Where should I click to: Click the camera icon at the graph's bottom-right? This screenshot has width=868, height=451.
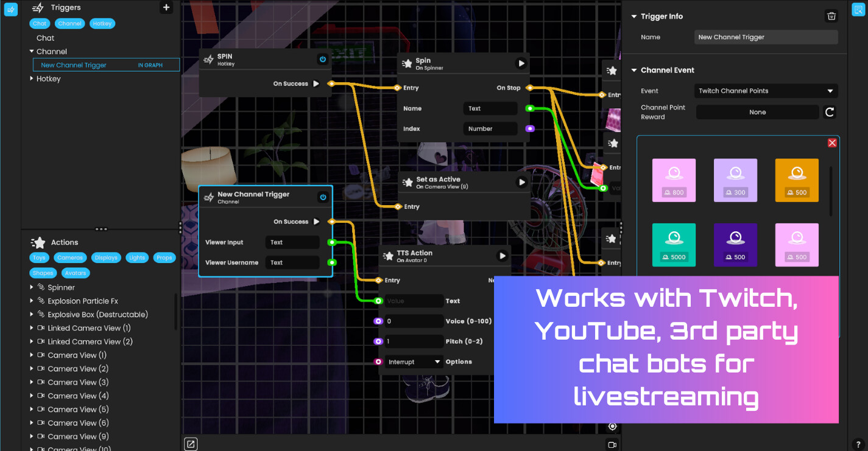612,444
